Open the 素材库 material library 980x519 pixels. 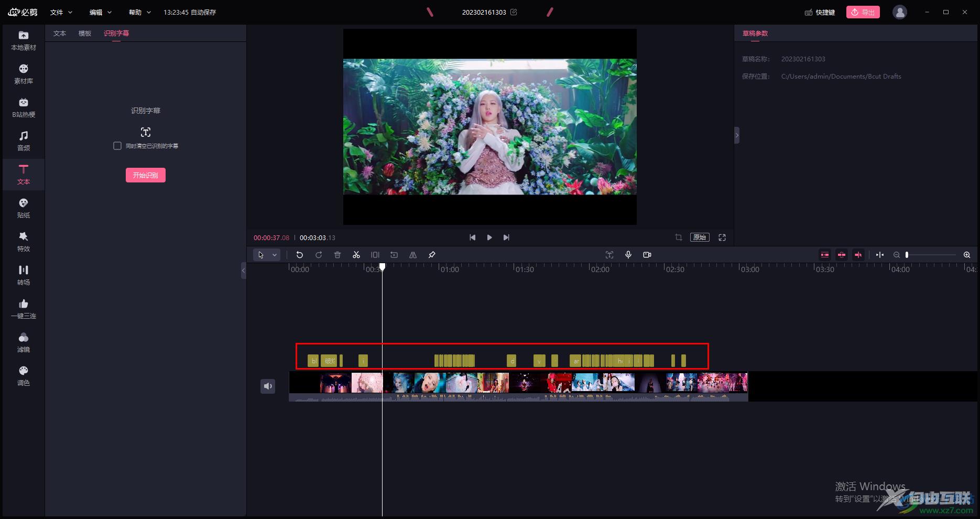pyautogui.click(x=24, y=74)
